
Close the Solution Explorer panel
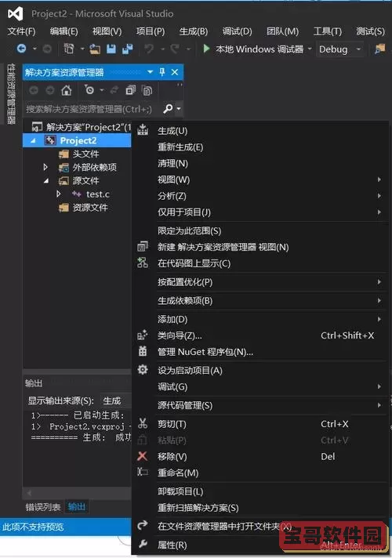(x=175, y=72)
